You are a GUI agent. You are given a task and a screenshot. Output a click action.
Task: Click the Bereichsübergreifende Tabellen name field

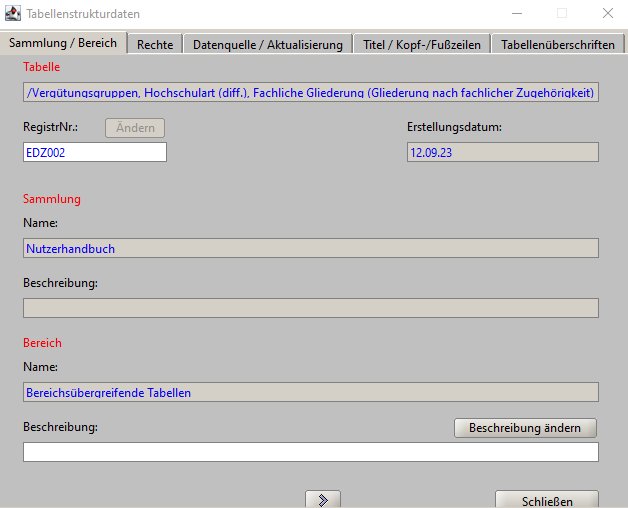(310, 393)
